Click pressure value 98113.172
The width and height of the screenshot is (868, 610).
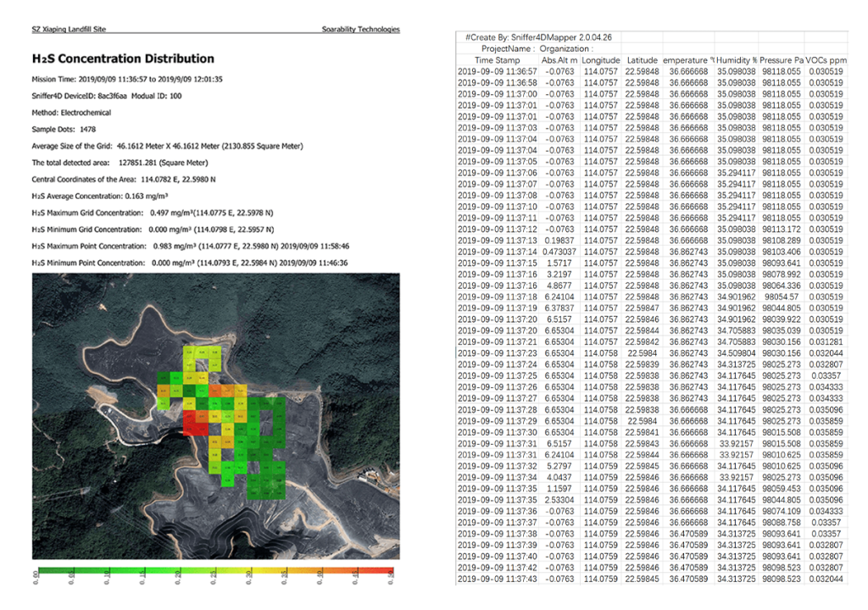point(781,229)
